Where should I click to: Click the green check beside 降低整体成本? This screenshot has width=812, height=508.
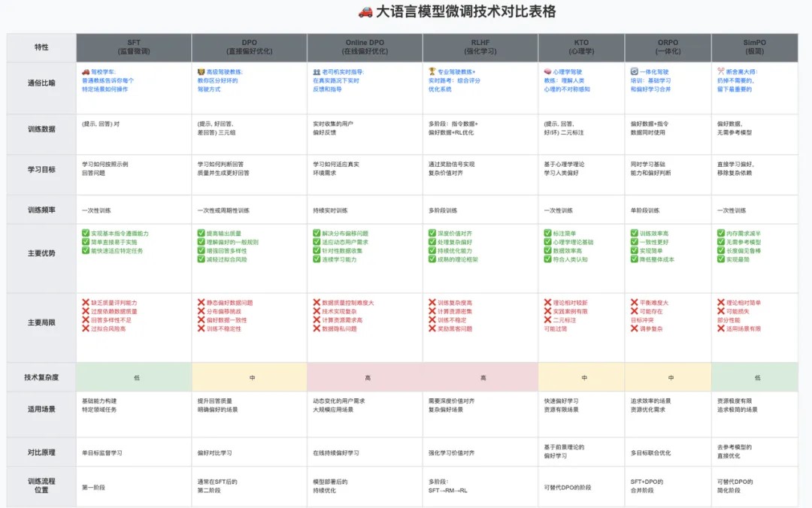pyautogui.click(x=634, y=259)
